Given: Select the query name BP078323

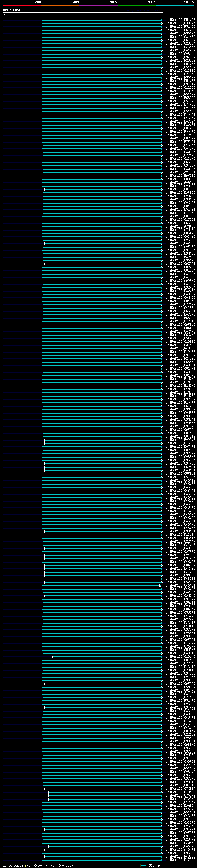Looking at the screenshot, I should [x=11, y=10].
